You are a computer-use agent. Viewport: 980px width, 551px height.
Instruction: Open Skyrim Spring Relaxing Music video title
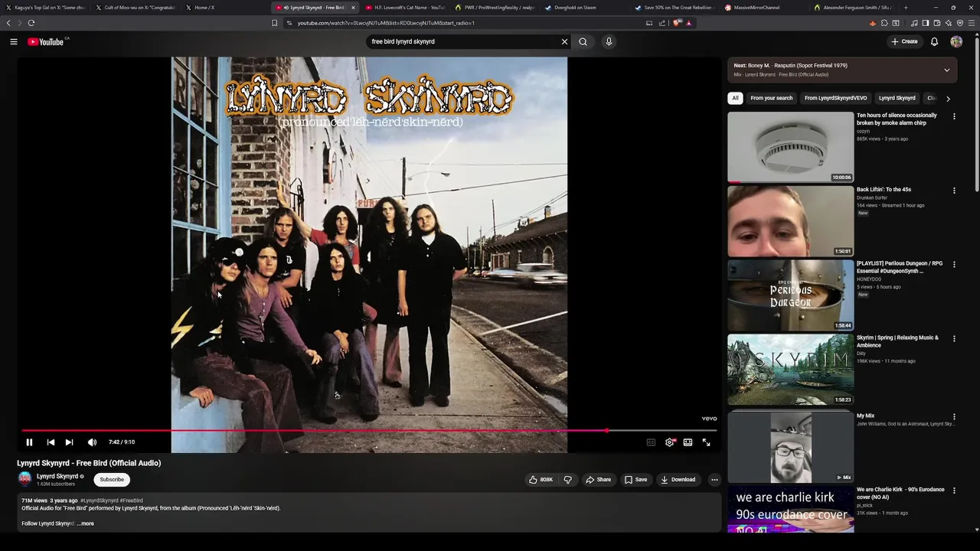click(x=897, y=341)
